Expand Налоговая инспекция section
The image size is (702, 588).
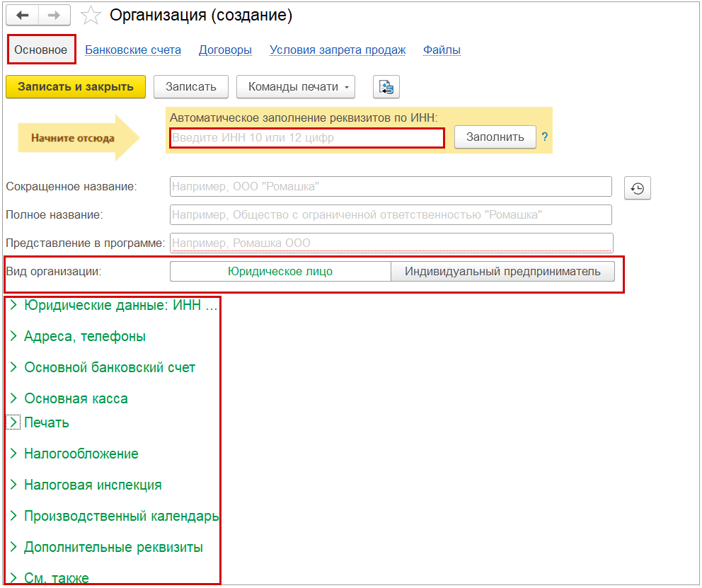coord(86,485)
